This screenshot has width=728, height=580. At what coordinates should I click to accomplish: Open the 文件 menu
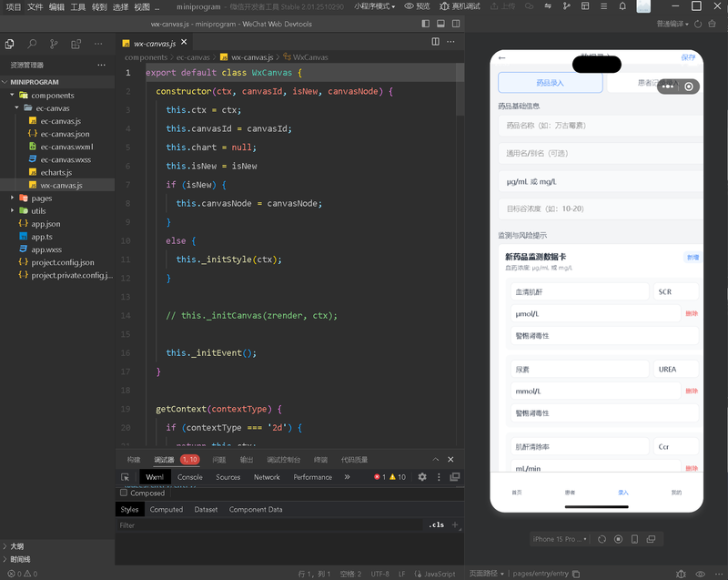35,6
